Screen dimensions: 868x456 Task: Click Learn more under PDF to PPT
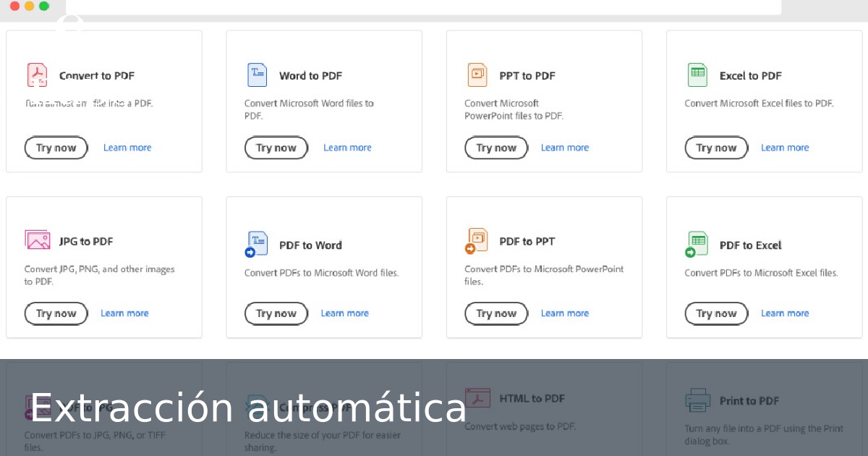click(x=565, y=313)
